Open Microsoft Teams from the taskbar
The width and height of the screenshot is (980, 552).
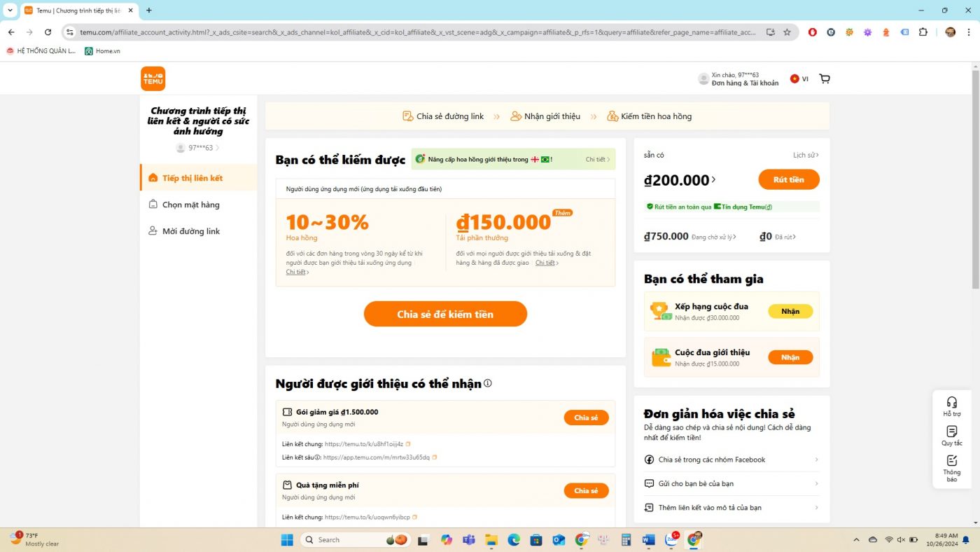[468, 539]
